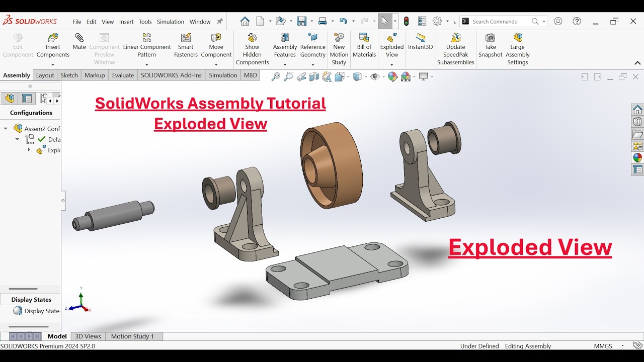Click Apply Scene icon
Screen dimensions: 644x362
(406, 76)
